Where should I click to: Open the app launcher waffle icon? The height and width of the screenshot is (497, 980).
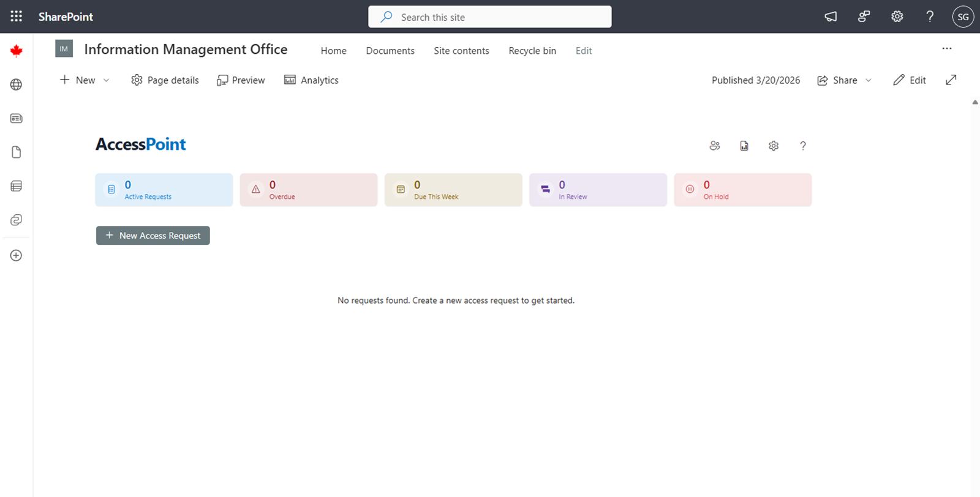click(17, 17)
